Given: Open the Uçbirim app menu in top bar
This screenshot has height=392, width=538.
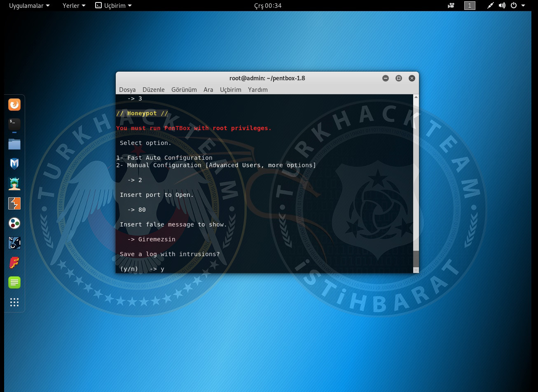Looking at the screenshot, I should [x=114, y=5].
